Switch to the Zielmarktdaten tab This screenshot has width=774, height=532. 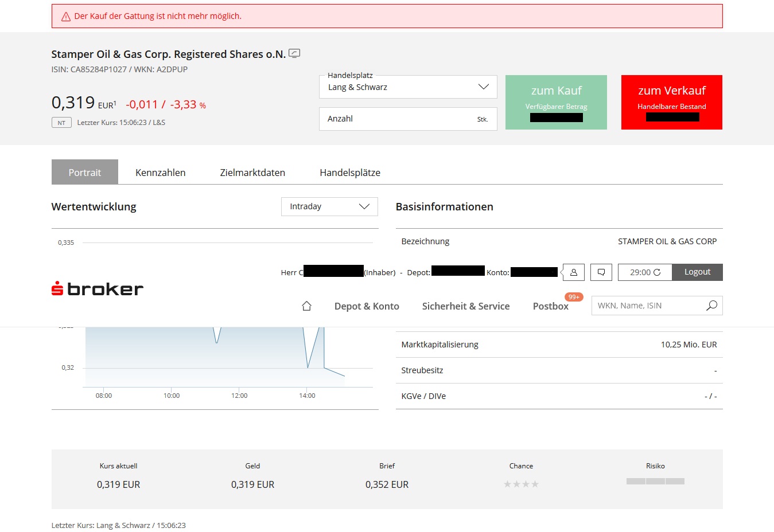click(x=252, y=172)
